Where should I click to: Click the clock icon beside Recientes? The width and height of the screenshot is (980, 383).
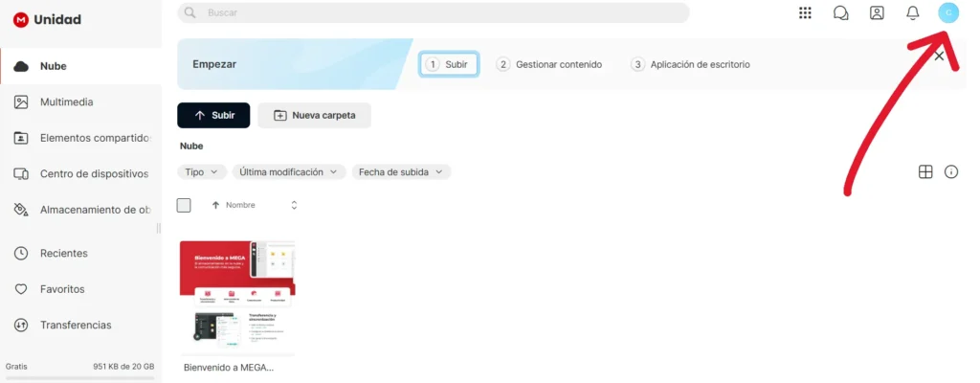click(x=21, y=254)
